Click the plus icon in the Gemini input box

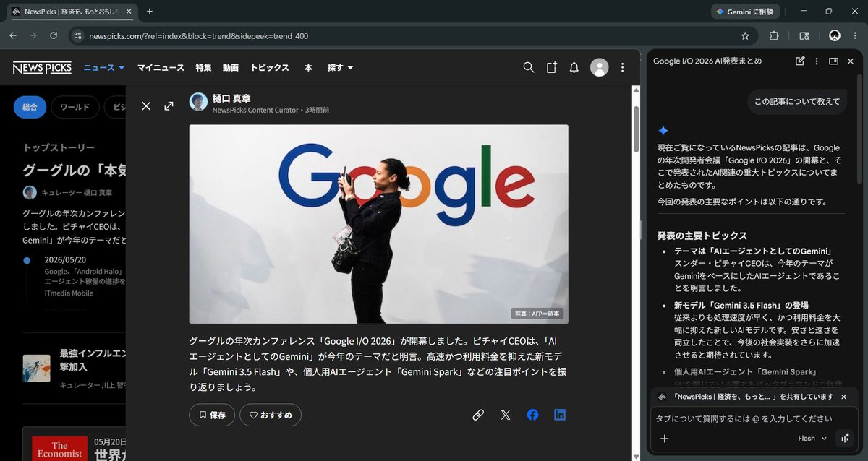click(665, 439)
